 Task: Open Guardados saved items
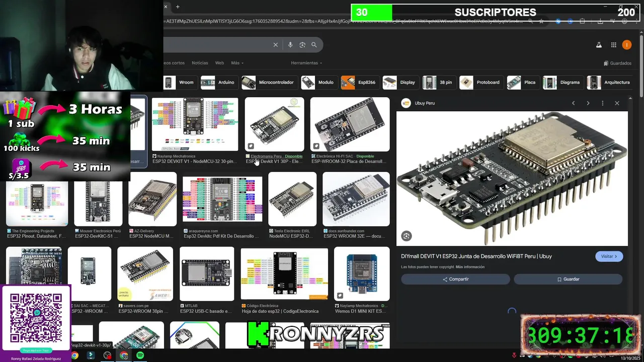click(617, 63)
